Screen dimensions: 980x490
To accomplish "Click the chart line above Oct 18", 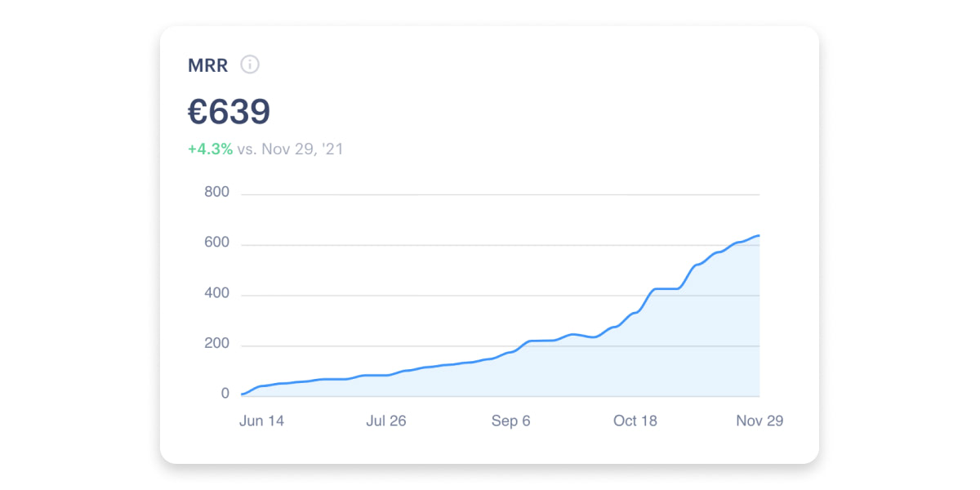I will click(635, 313).
